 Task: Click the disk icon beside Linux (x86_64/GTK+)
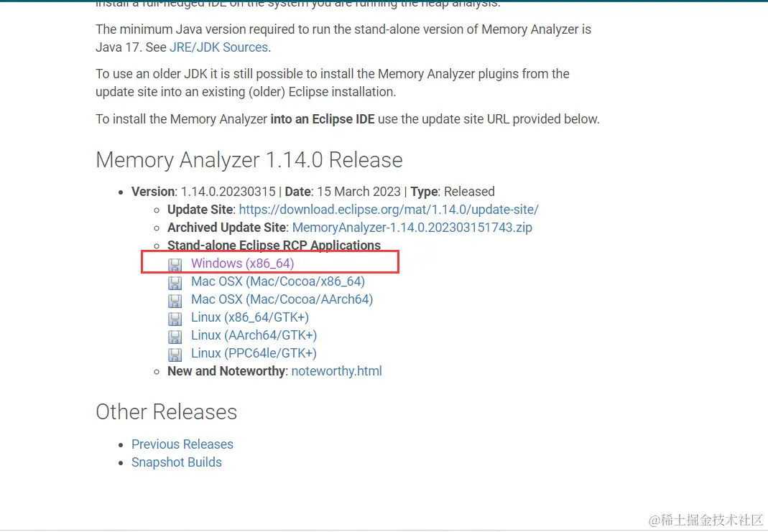pyautogui.click(x=175, y=319)
